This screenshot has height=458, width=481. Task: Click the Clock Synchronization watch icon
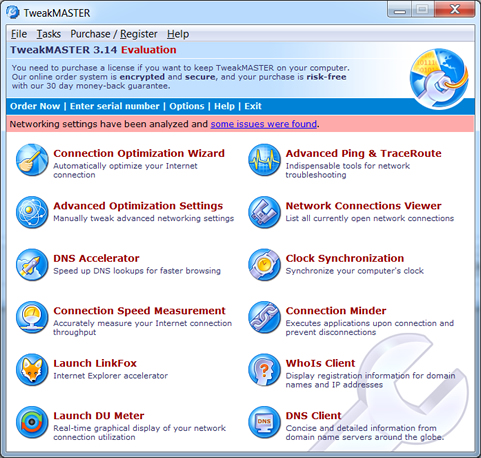coord(264,265)
